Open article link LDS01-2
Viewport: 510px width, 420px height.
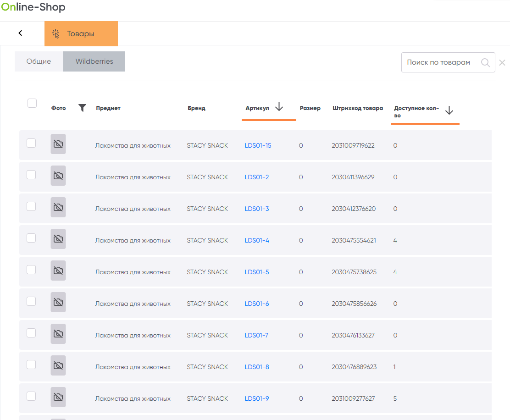[x=257, y=177]
